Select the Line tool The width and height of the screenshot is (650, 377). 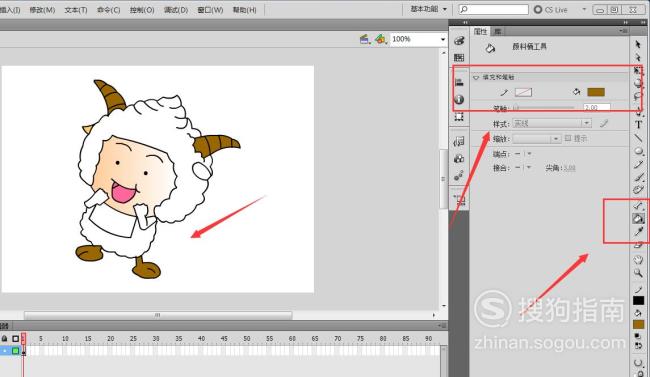tap(638, 138)
